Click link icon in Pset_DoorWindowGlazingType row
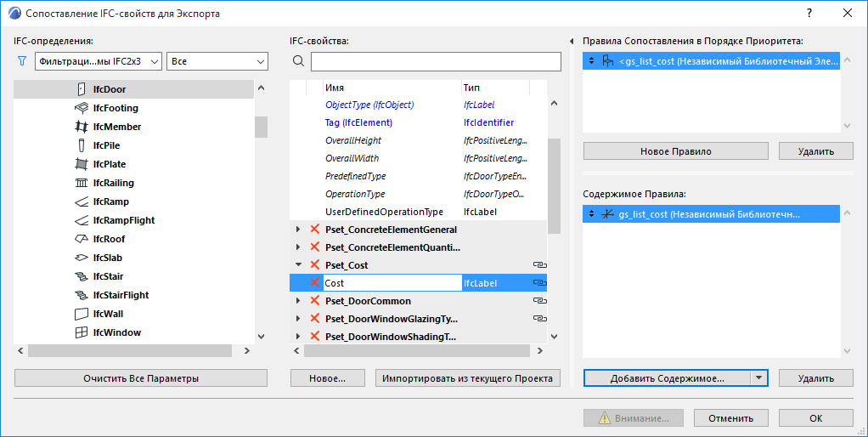The width and height of the screenshot is (868, 437). (x=539, y=319)
